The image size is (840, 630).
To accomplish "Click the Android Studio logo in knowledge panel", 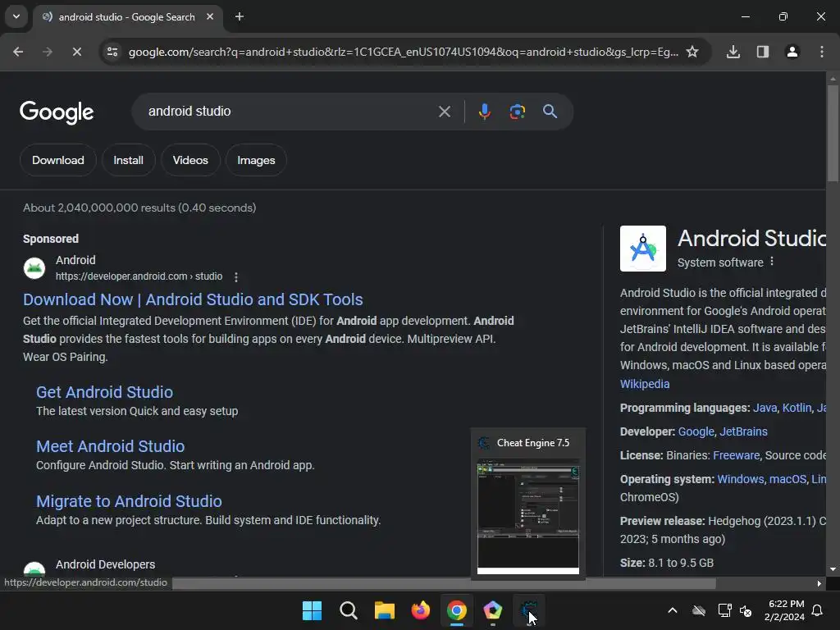I will 643,249.
